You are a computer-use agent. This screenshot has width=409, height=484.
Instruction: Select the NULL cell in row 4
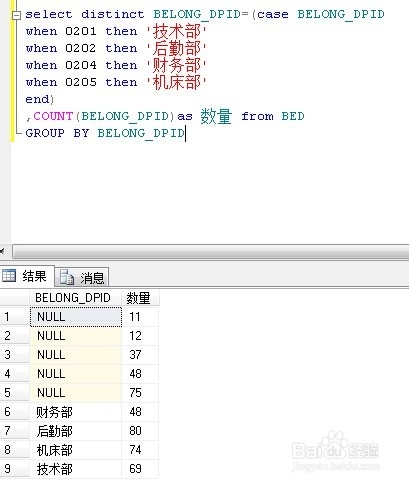coord(76,374)
